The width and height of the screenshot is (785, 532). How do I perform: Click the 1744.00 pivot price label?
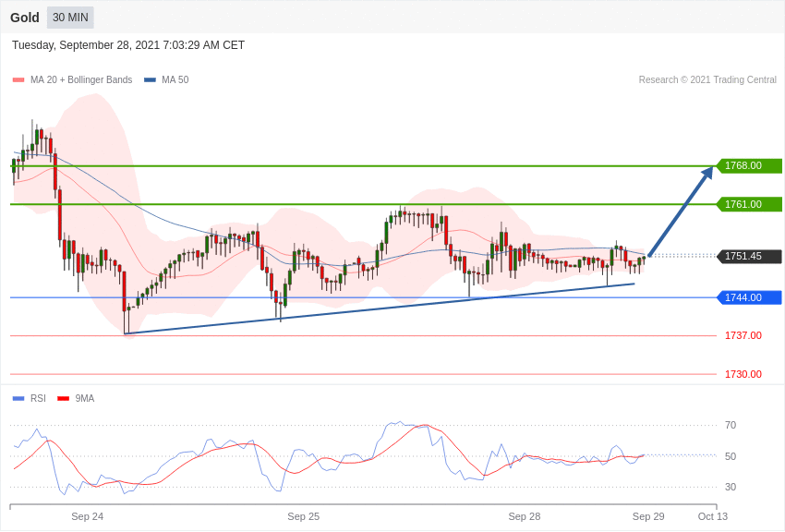pyautogui.click(x=750, y=297)
